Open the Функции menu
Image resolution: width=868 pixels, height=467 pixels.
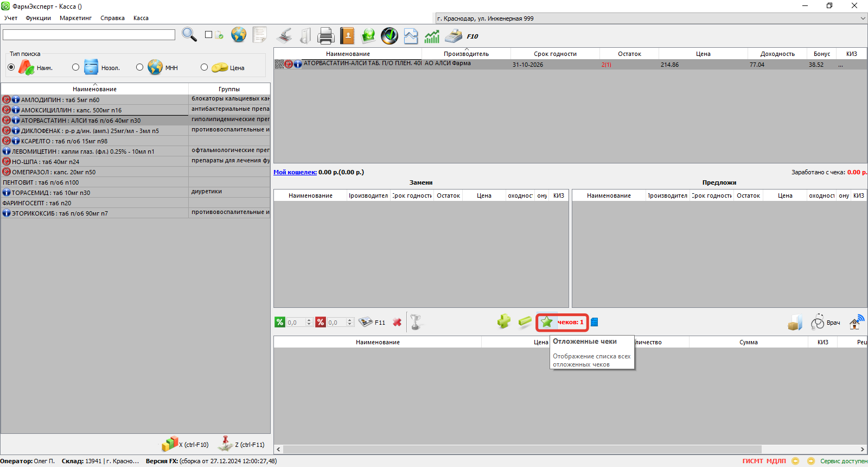pos(38,18)
